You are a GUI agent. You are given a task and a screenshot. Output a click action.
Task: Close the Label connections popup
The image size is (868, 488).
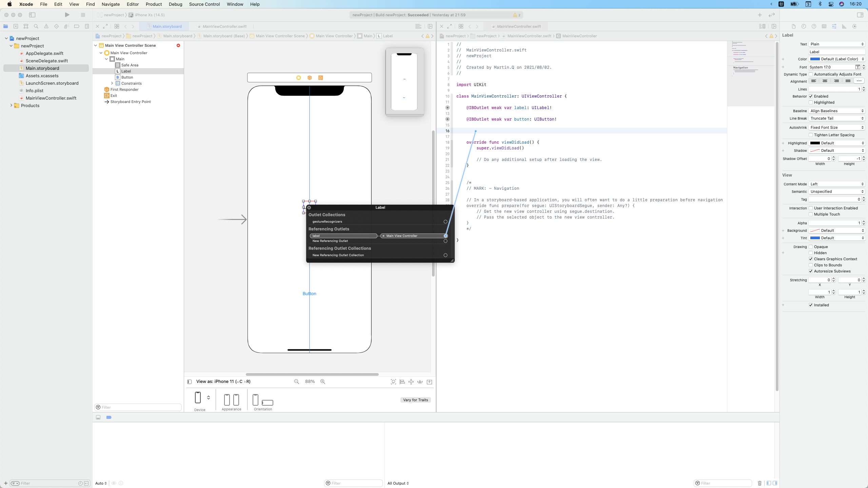pos(309,207)
